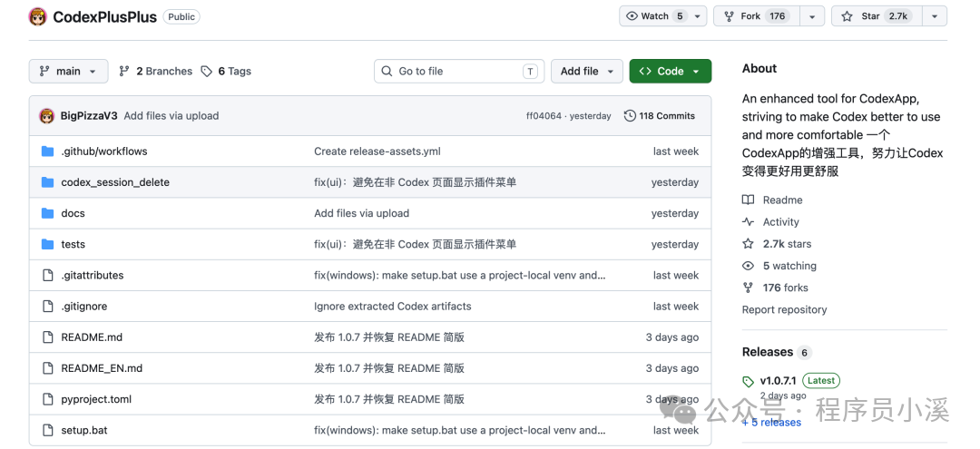The image size is (980, 449).
Task: Open the README_EN.md file
Action: [102, 368]
